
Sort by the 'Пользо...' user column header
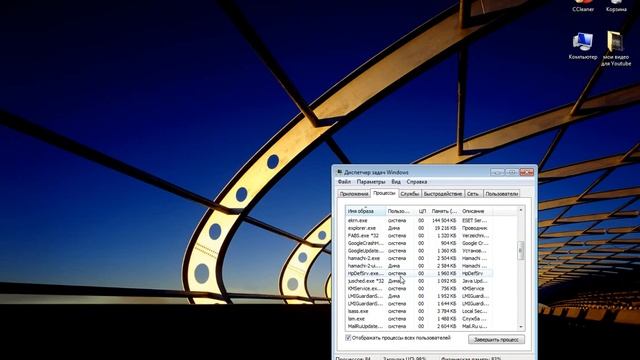401,211
